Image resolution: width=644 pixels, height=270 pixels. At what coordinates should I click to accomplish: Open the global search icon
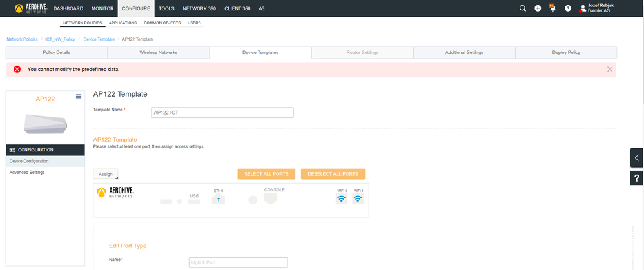pos(523,8)
